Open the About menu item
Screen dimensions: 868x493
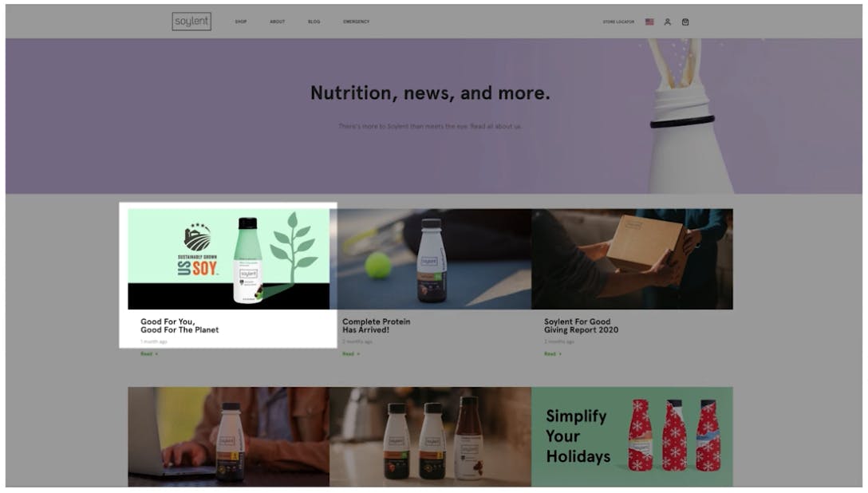(278, 22)
